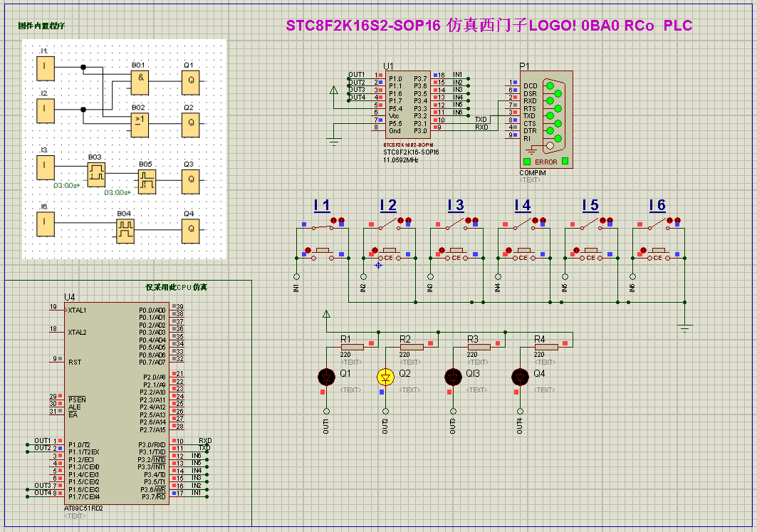Select the B04 pulse generator block
This screenshot has height=532, width=757.
(125, 231)
